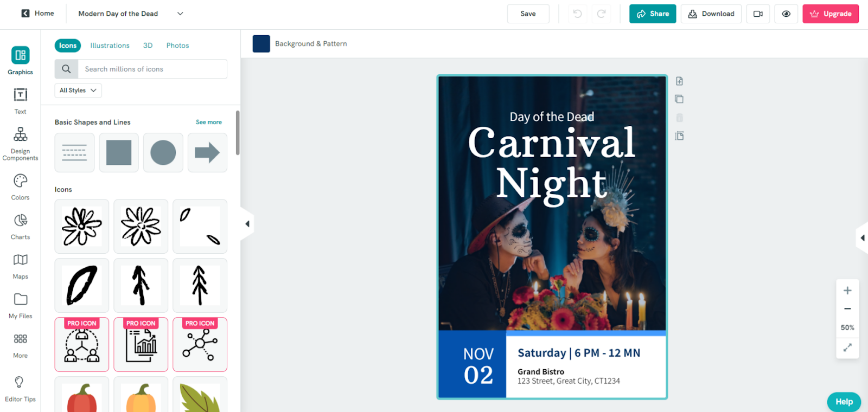Click the redo arrow
868x412 pixels.
pyautogui.click(x=601, y=14)
